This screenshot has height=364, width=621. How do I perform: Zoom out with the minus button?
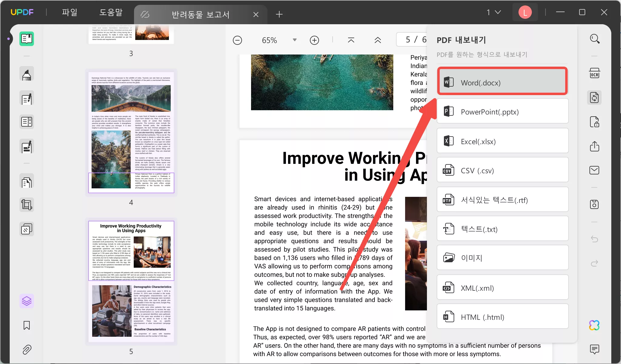(x=237, y=40)
